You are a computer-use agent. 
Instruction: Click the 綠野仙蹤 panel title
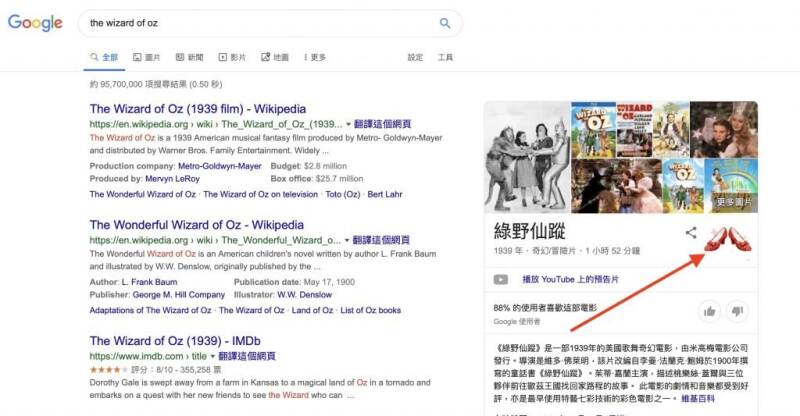click(x=530, y=231)
